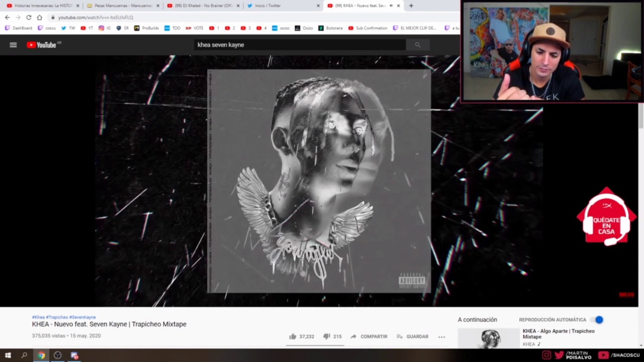Image resolution: width=644 pixels, height=362 pixels.
Task: Click the #Khea hashtag link
Action: point(38,317)
